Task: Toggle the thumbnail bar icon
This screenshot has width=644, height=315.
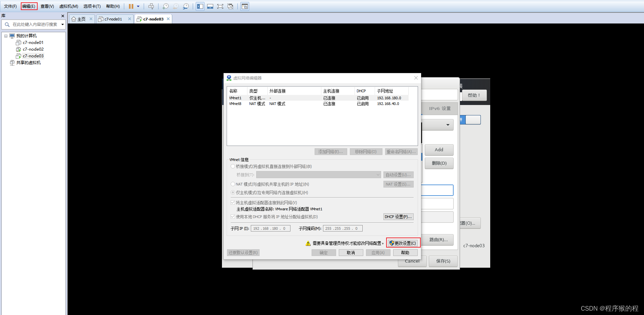Action: pos(210,6)
